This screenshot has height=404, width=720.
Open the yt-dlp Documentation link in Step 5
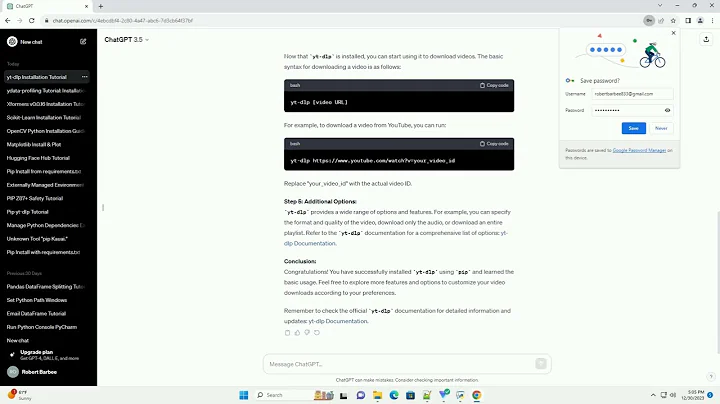[x=309, y=243]
